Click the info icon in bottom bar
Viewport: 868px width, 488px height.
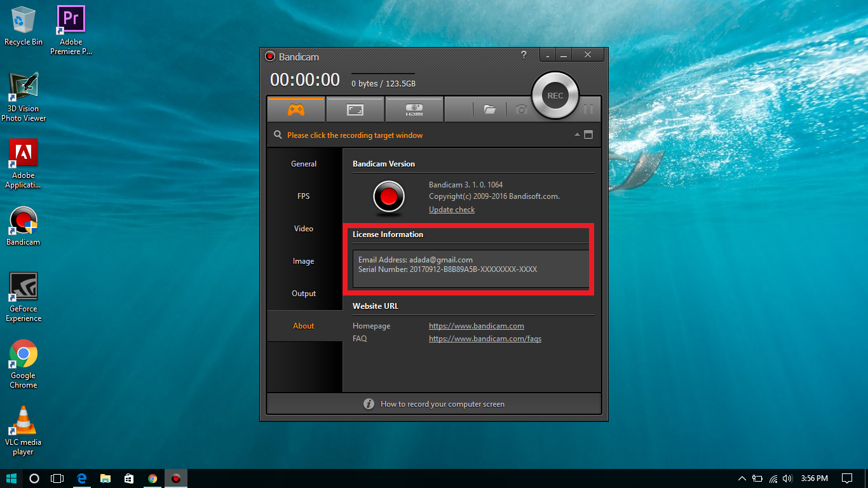pyautogui.click(x=369, y=404)
